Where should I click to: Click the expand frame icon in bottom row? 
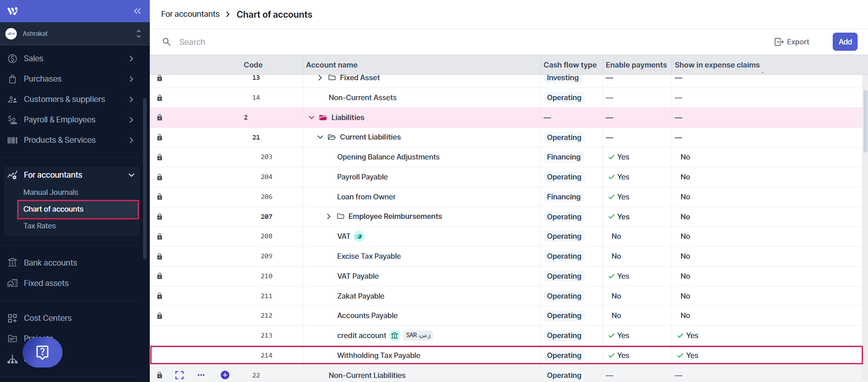(x=180, y=375)
